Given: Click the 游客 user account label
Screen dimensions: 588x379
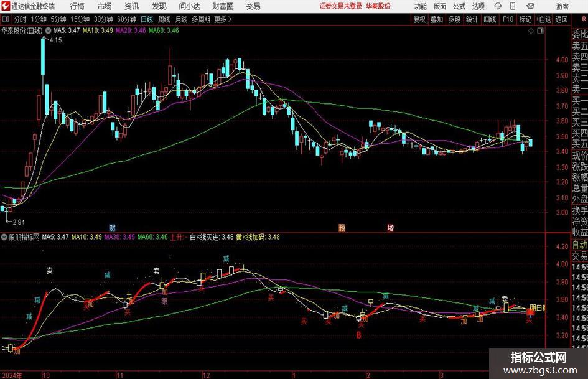Looking at the screenshot, I should (x=562, y=6).
